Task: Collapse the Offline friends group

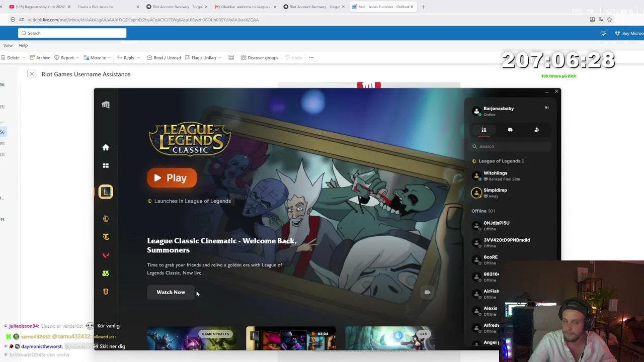Action: coord(483,211)
